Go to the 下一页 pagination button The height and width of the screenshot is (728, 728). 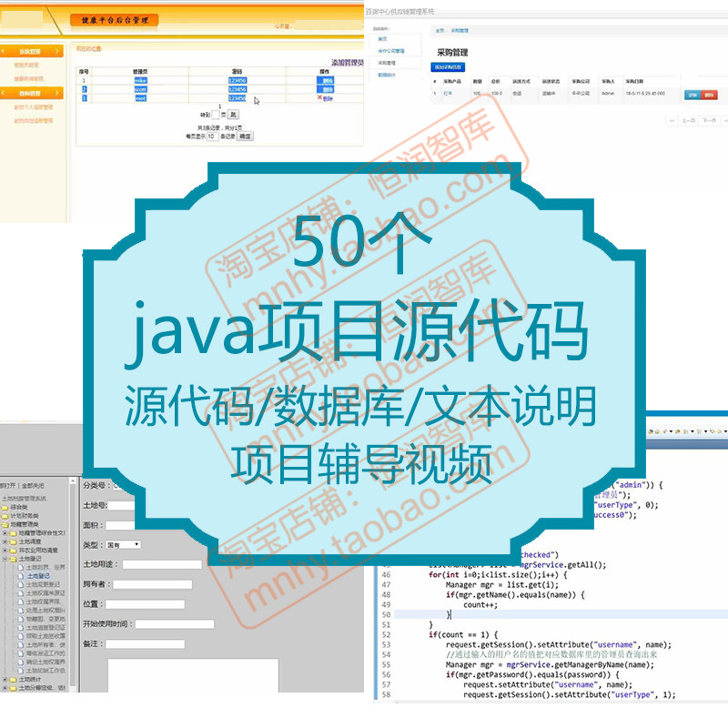click(x=709, y=121)
